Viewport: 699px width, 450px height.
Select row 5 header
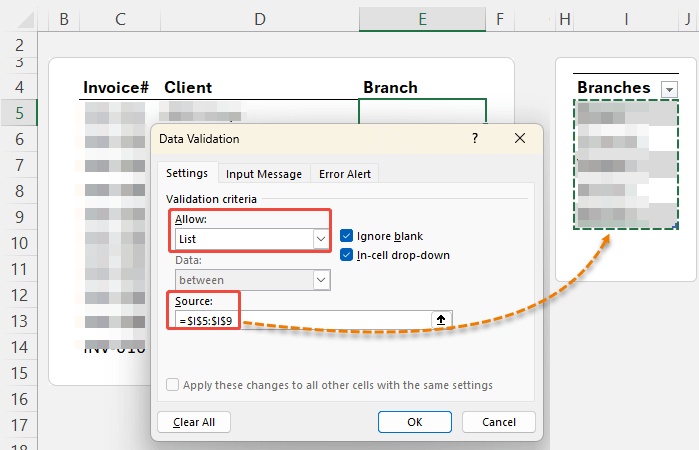(x=19, y=113)
